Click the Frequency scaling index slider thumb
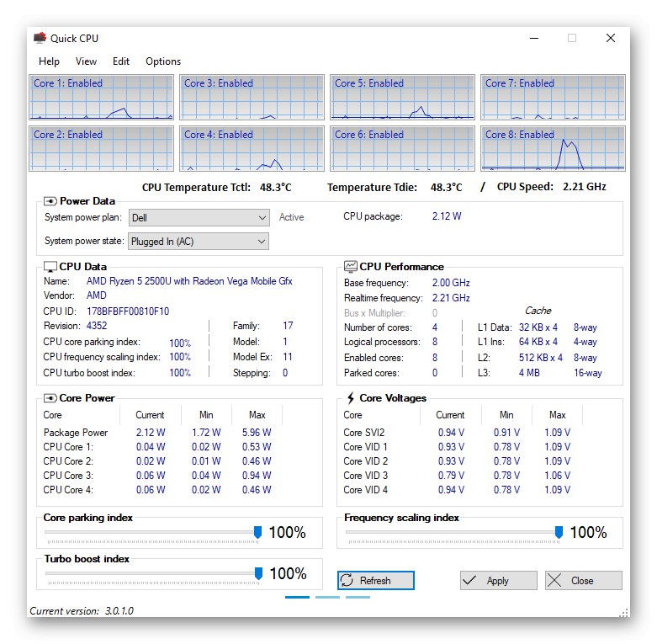Screen dimensions: 657x644 (x=559, y=532)
